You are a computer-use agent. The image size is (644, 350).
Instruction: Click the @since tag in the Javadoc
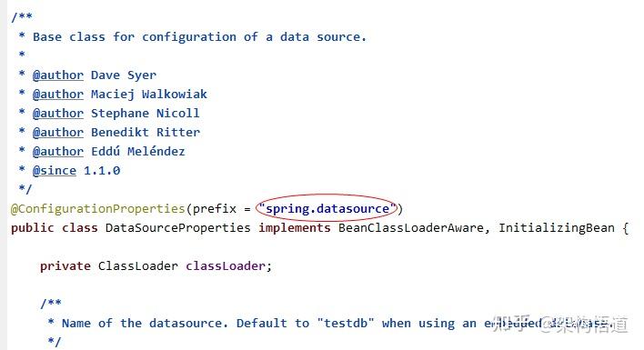pyautogui.click(x=55, y=170)
